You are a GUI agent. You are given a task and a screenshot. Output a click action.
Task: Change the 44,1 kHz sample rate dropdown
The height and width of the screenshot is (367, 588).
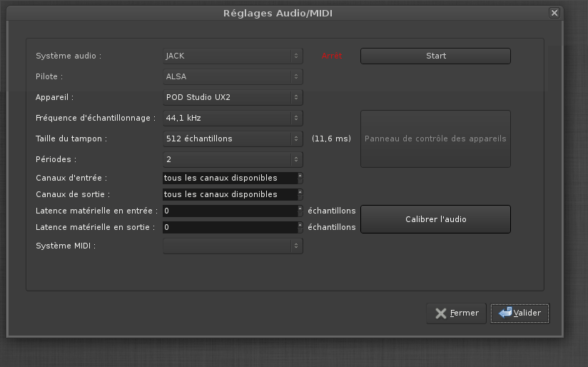click(233, 118)
